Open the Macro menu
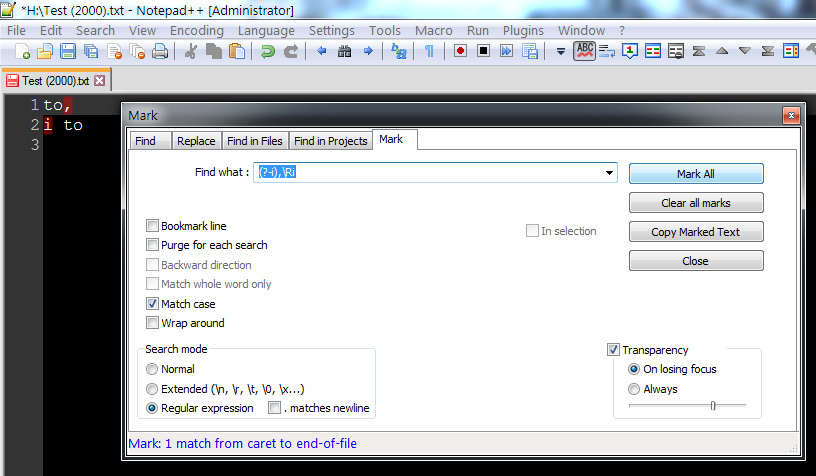The width and height of the screenshot is (816, 476). [434, 31]
